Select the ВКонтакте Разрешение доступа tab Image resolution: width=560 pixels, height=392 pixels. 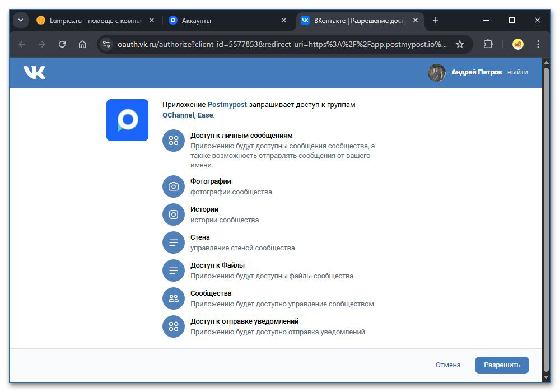coord(360,21)
